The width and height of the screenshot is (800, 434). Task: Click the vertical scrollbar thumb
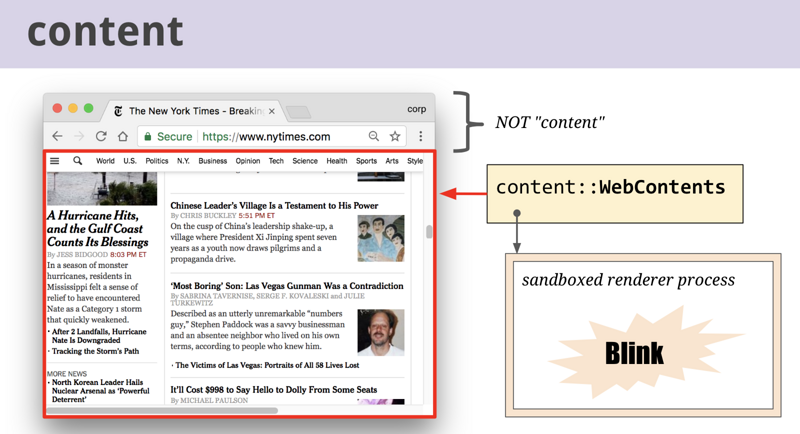click(x=429, y=232)
